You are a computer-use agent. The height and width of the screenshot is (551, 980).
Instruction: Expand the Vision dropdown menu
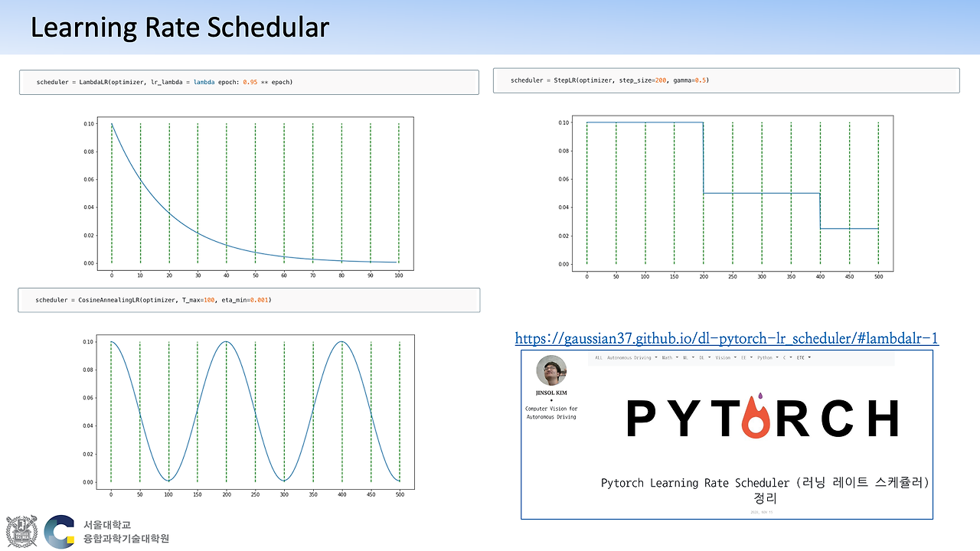(x=725, y=357)
